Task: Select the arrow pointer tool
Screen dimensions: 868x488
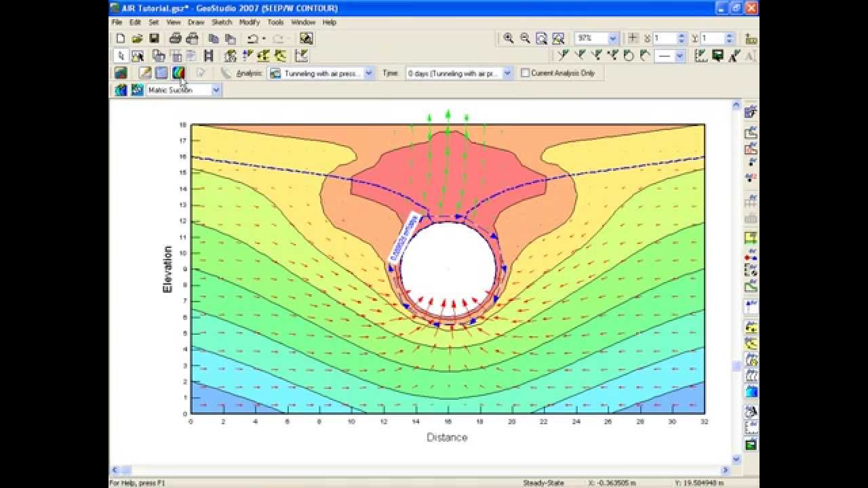Action: [x=121, y=56]
